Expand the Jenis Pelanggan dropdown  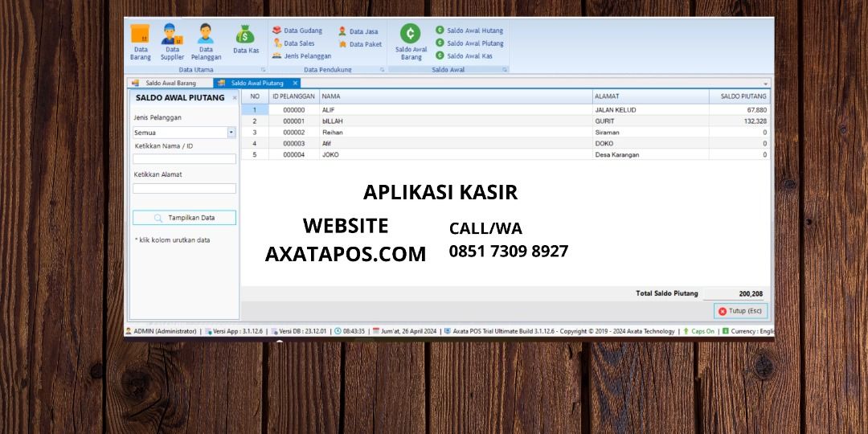(x=231, y=133)
